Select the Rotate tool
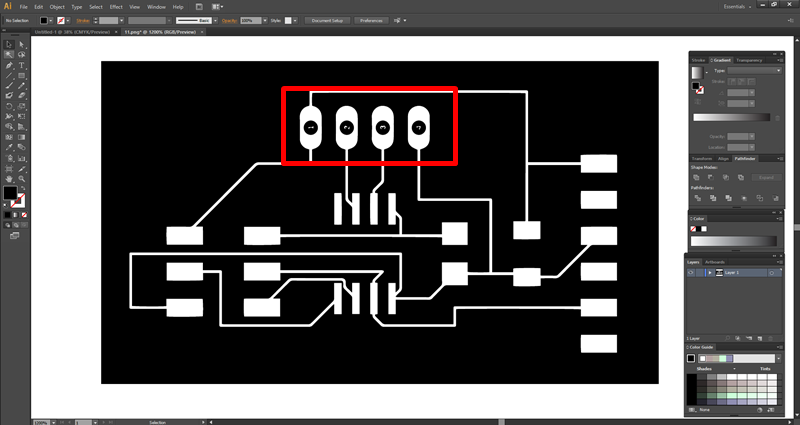The width and height of the screenshot is (800, 425). (x=9, y=107)
